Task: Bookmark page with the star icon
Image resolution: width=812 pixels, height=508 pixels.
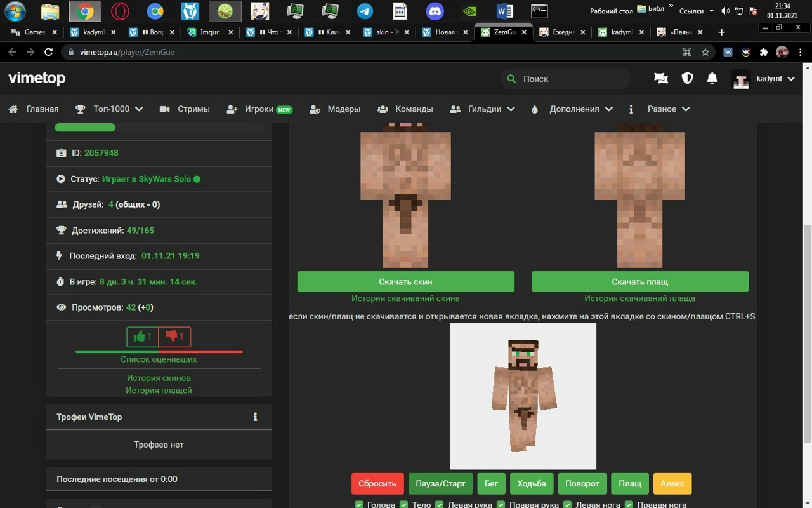Action: [705, 52]
